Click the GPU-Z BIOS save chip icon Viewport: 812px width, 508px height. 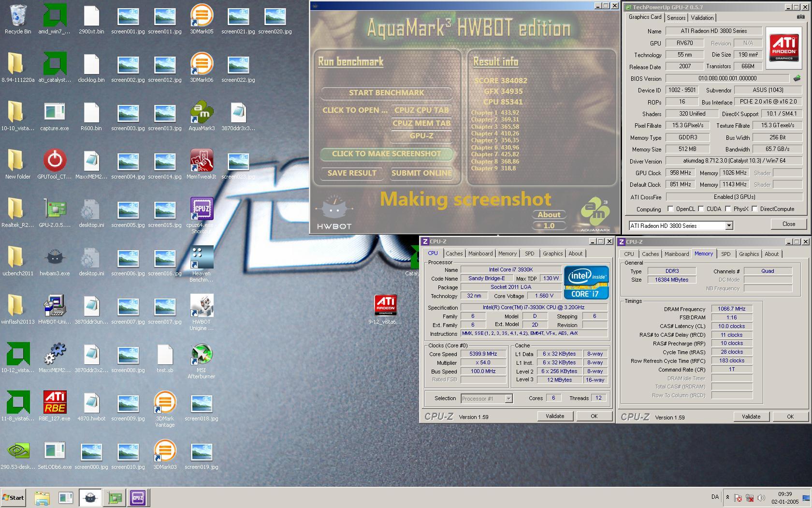797,78
